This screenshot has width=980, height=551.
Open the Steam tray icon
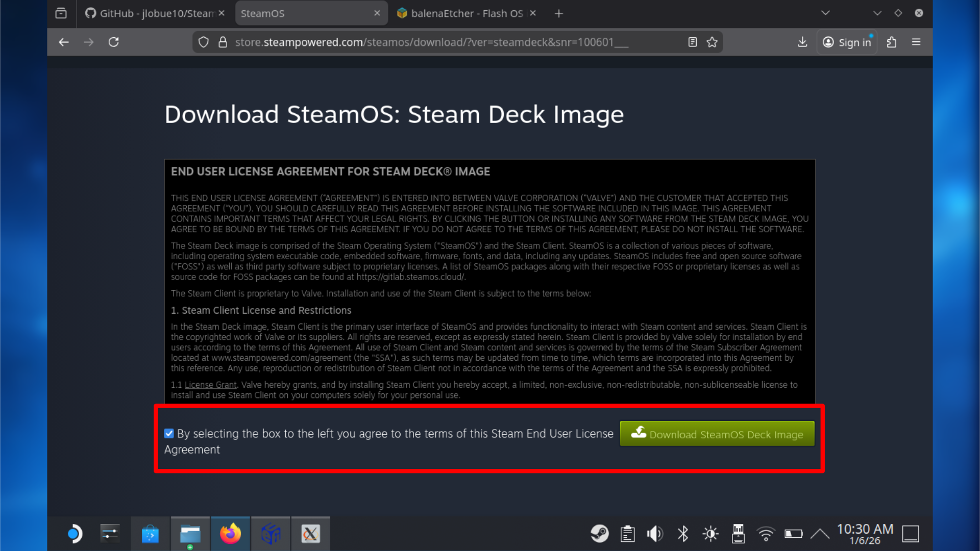point(599,534)
